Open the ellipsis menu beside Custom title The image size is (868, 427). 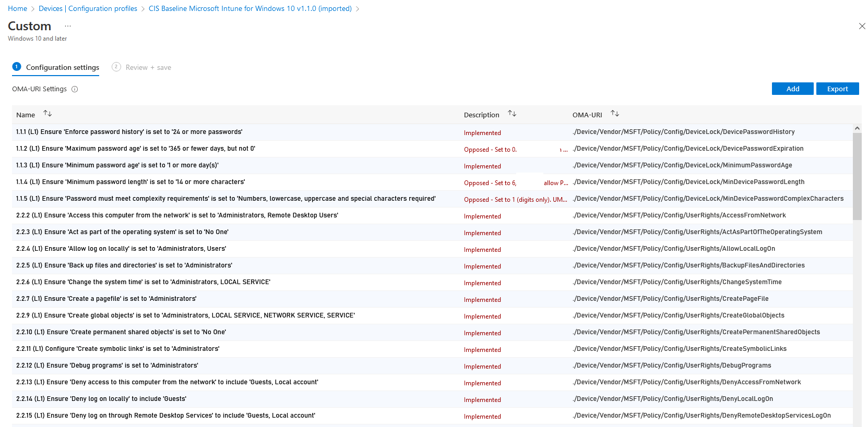point(68,26)
